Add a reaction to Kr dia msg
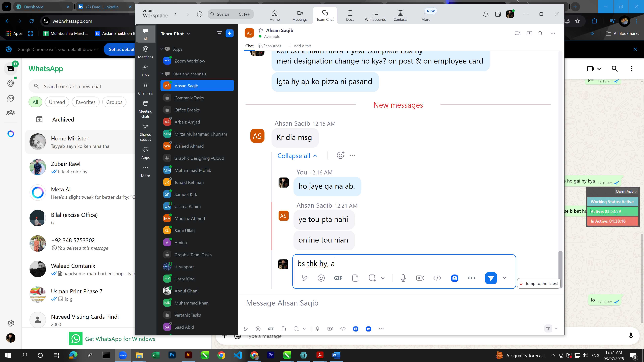 [340, 155]
